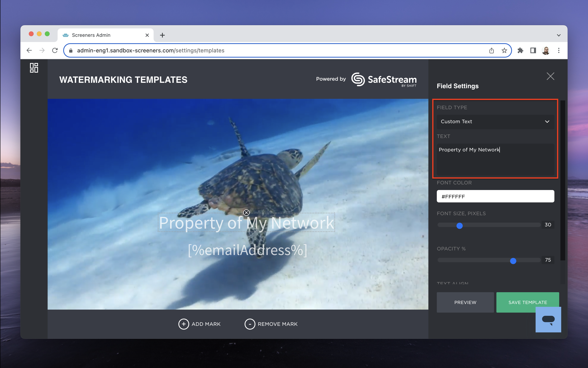This screenshot has height=368, width=588.
Task: Click the remove circle on the watermark text
Action: pyautogui.click(x=246, y=213)
